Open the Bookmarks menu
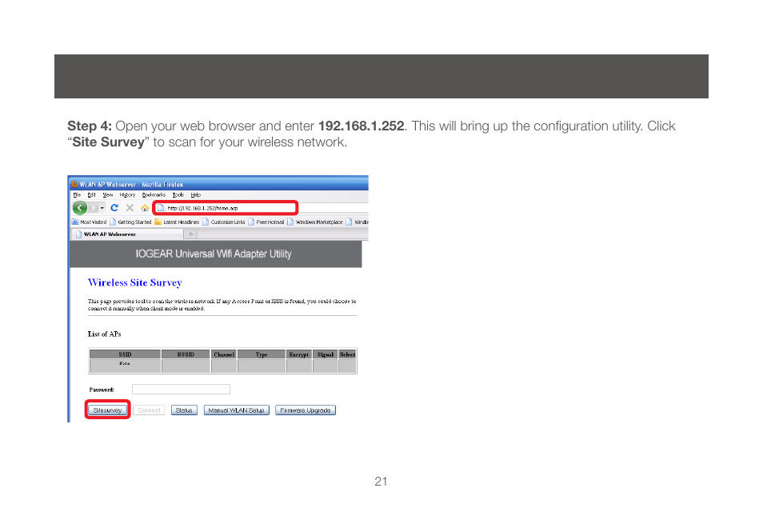 [x=154, y=194]
